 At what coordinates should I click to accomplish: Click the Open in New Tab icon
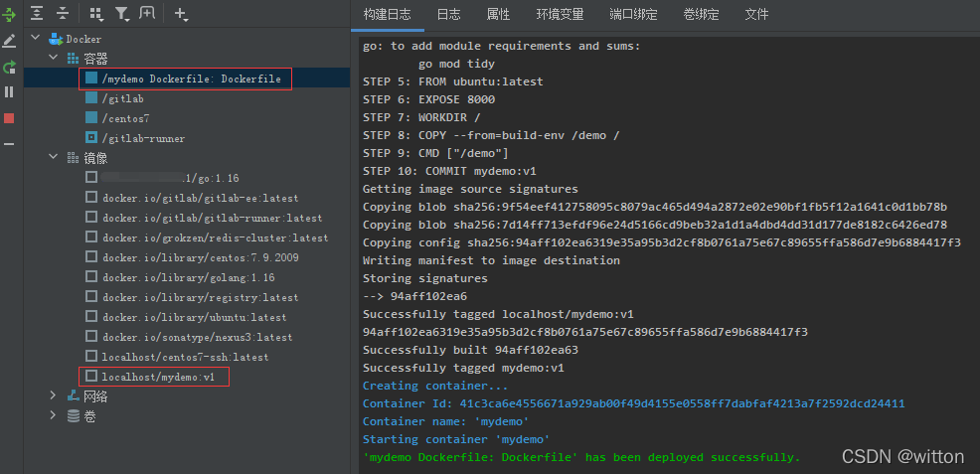(x=147, y=13)
